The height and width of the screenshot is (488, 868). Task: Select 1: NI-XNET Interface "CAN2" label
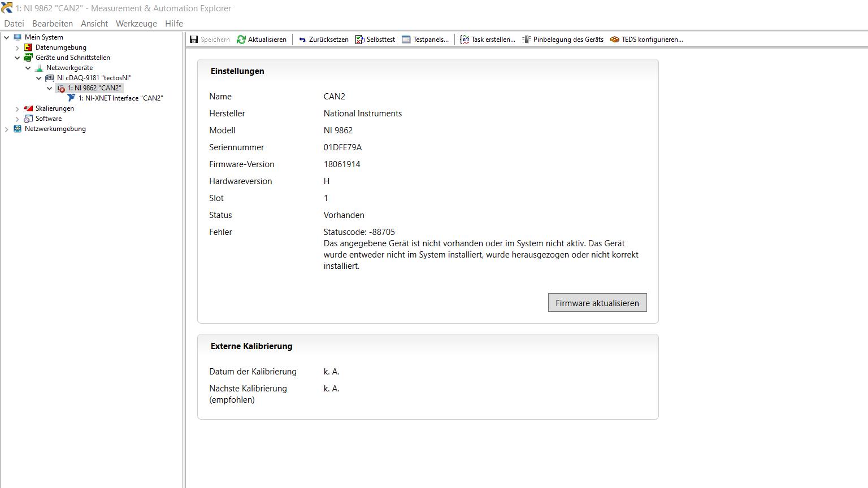(121, 98)
